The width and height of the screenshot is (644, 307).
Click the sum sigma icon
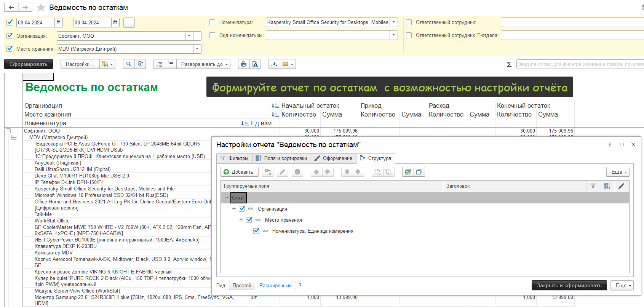tap(509, 64)
